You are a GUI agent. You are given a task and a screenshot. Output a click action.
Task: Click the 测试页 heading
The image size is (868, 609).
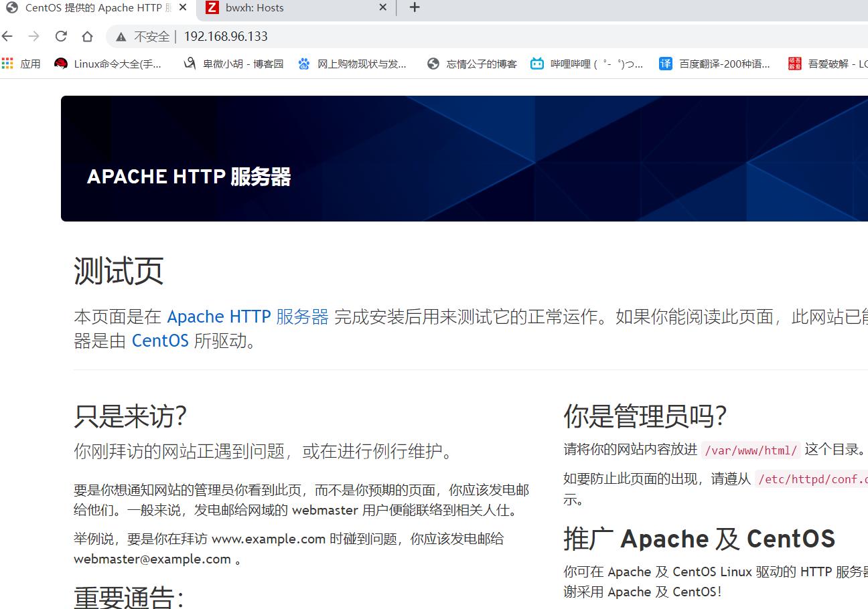pyautogui.click(x=119, y=271)
